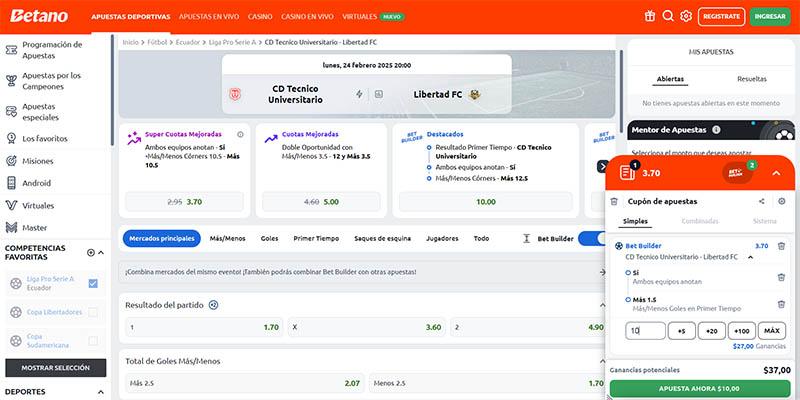Remove Más 1.5 goals selection
Viewport: 800px width, 400px height.
coord(781,304)
